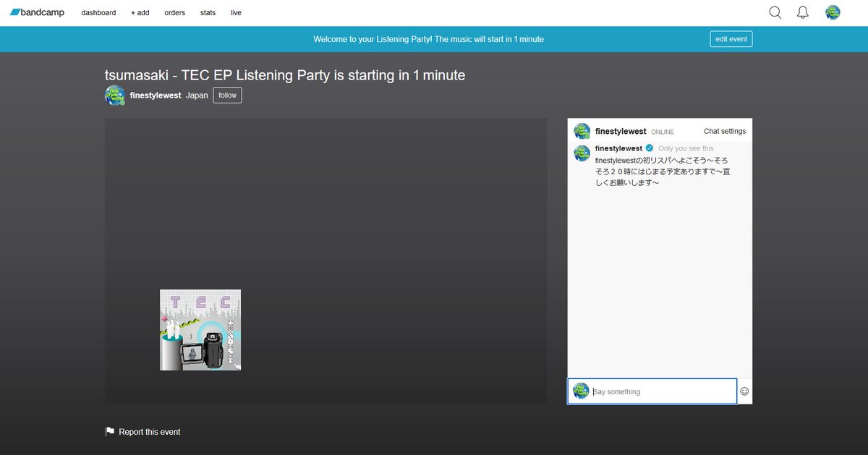Click finestylewest name on the chat message
The width and height of the screenshot is (868, 455).
tap(618, 148)
